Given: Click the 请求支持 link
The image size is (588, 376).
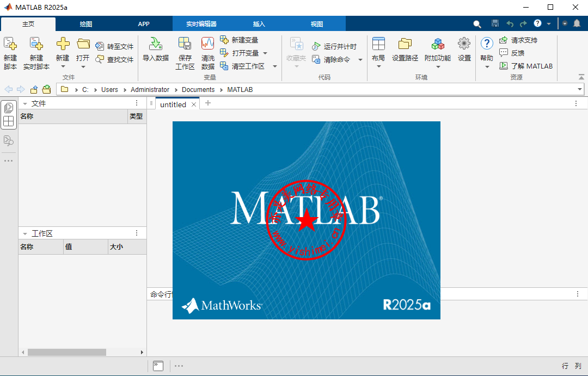Looking at the screenshot, I should (518, 40).
